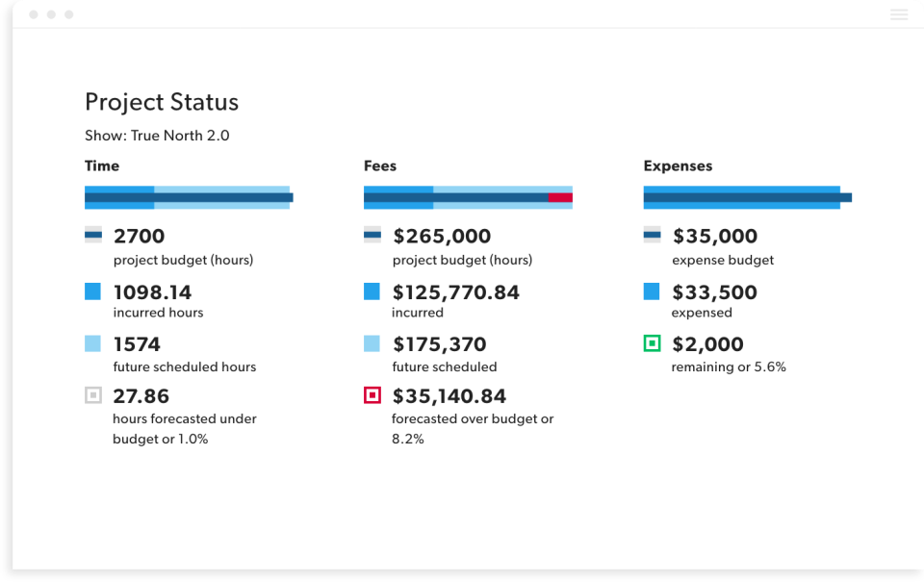Select the Expenses section header

click(678, 165)
